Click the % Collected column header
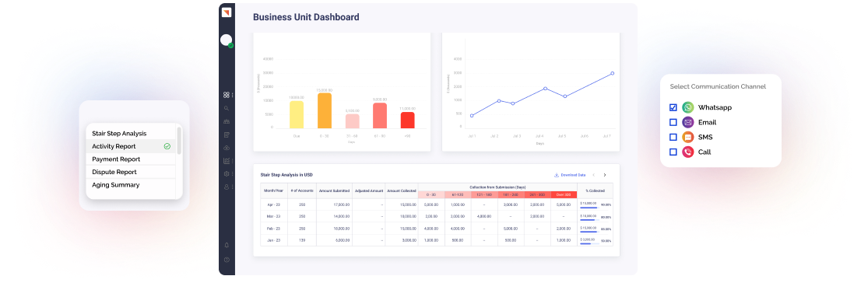The width and height of the screenshot is (868, 290). pos(595,190)
